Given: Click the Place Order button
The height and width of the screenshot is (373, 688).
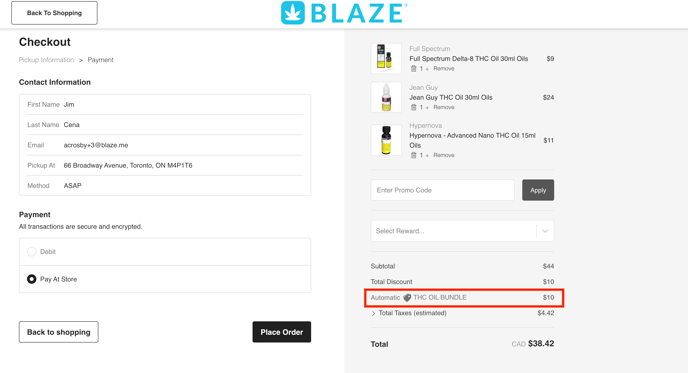Looking at the screenshot, I should pyautogui.click(x=282, y=332).
